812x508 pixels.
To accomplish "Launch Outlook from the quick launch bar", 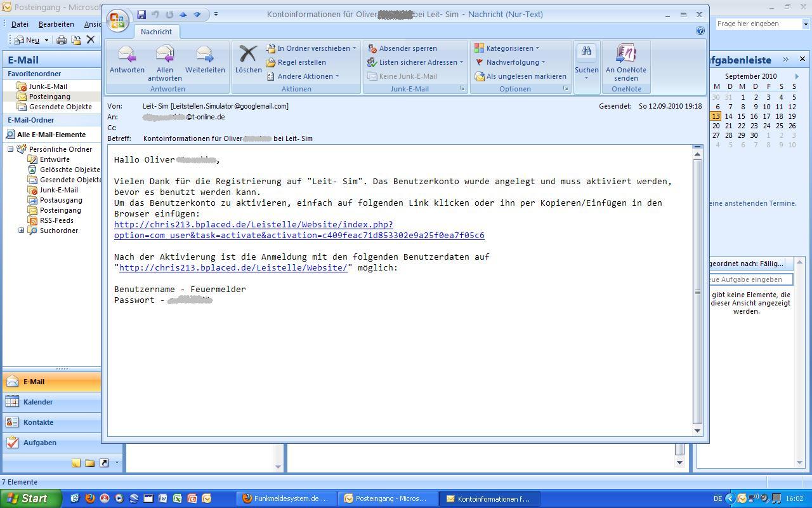I will point(206,498).
